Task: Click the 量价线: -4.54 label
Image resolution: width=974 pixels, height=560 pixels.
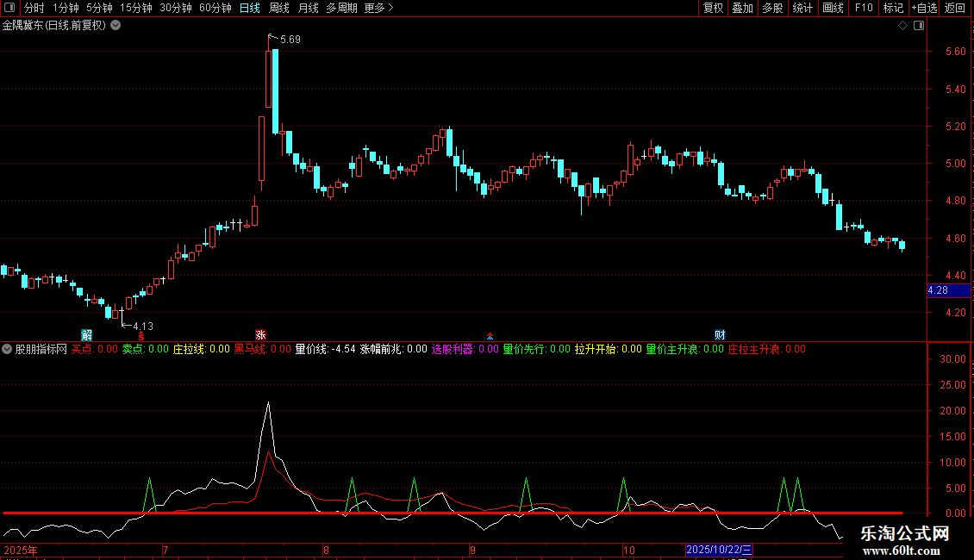Action: coord(326,349)
